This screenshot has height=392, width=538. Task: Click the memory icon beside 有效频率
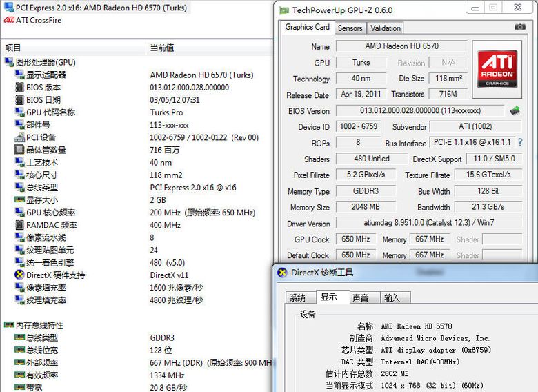(x=19, y=375)
